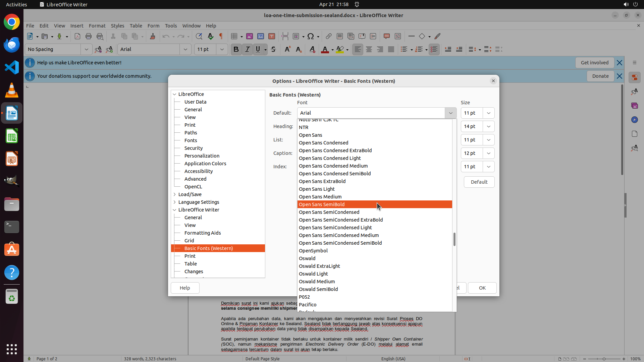Toggle Bold formatting button

[x=236, y=49]
